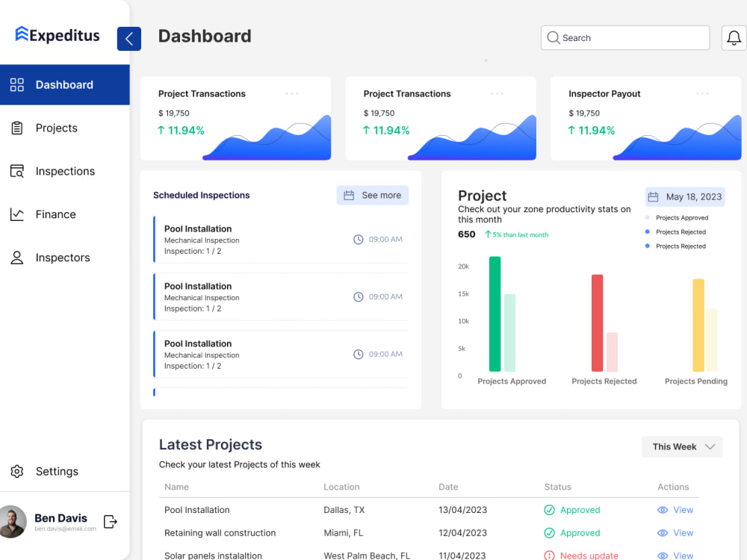The width and height of the screenshot is (747, 560).
Task: Select the Finance icon in the sidebar
Action: (x=16, y=214)
